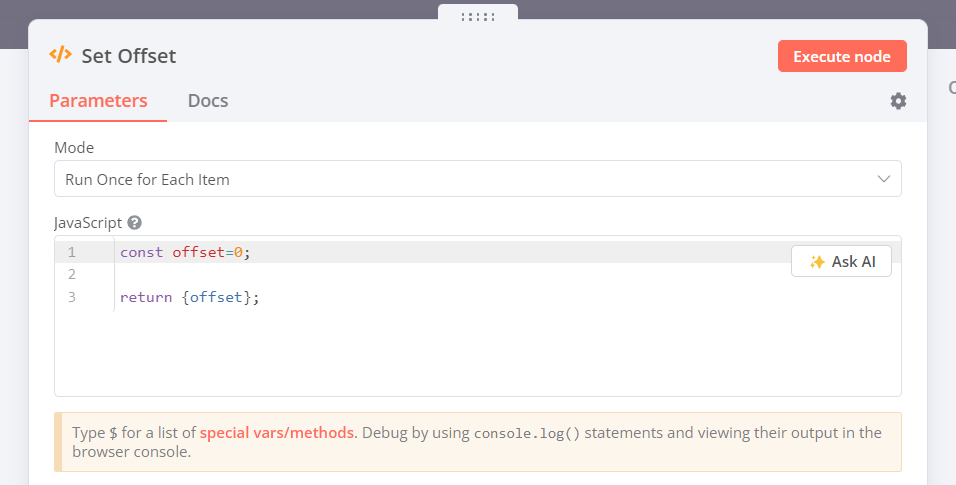Viewport: 956px width, 485px height.
Task: Click the 'console.log()' text in the hint
Action: [525, 433]
